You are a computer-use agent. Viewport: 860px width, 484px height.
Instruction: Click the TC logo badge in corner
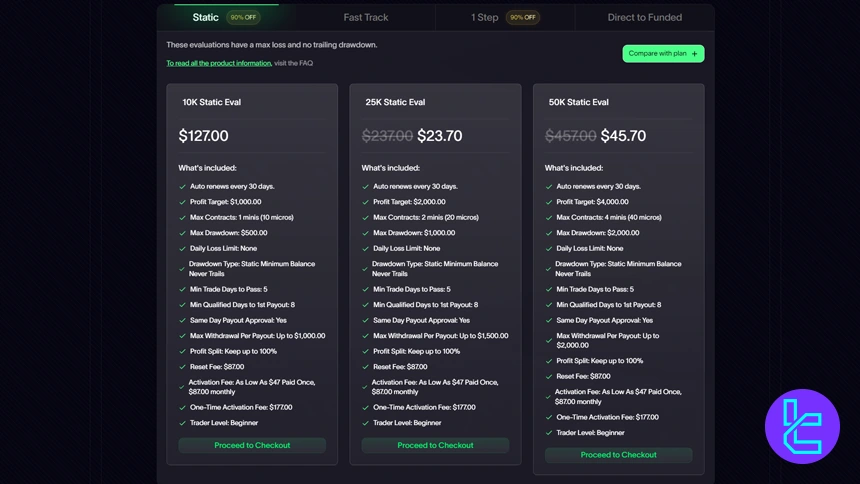802,427
